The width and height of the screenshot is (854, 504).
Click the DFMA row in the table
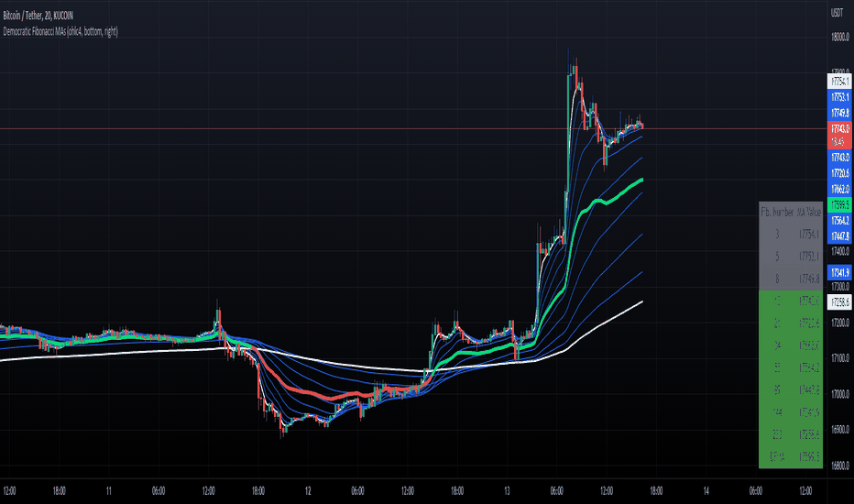click(x=791, y=457)
